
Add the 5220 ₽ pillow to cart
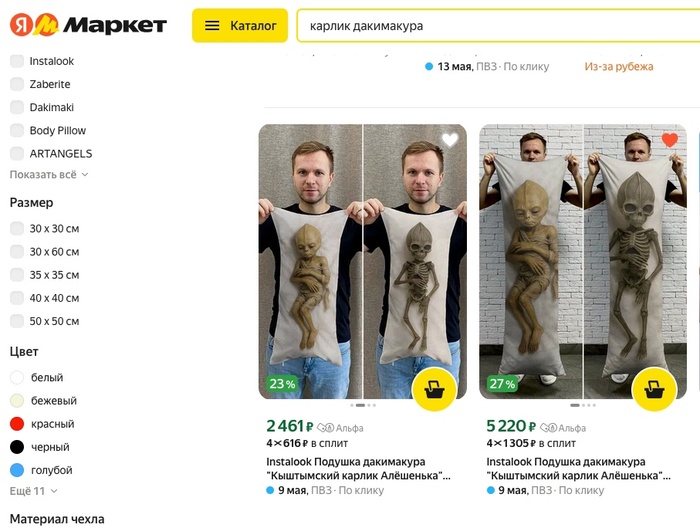(654, 390)
